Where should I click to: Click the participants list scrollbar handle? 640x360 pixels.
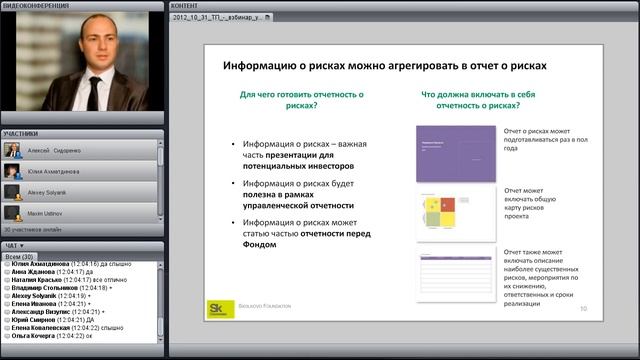point(160,156)
